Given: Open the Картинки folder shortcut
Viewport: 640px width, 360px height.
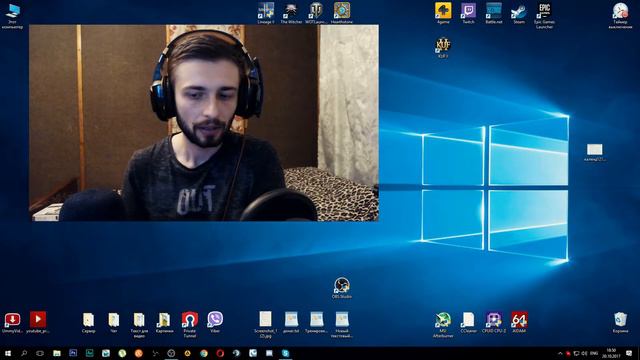Looking at the screenshot, I should click(164, 322).
